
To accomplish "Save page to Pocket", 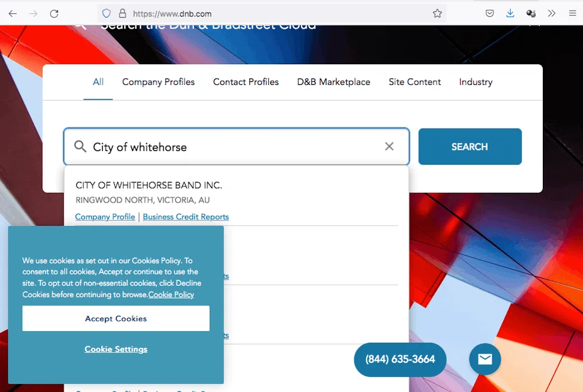I will coord(490,14).
